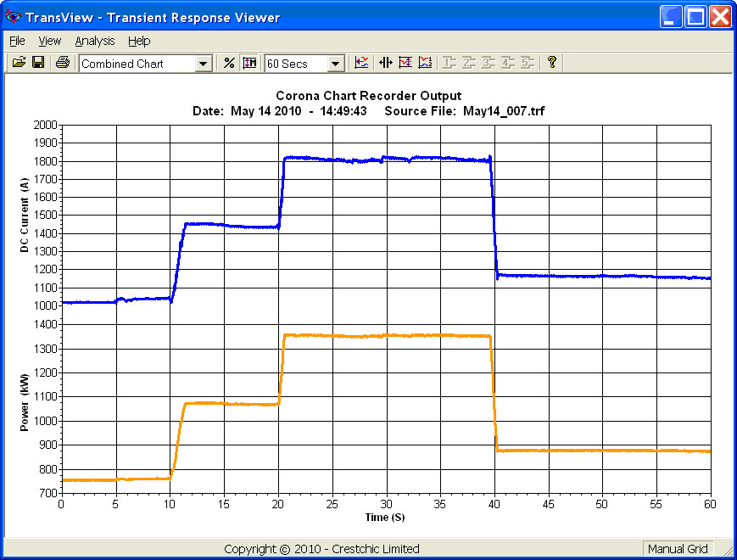The width and height of the screenshot is (737, 560).
Task: Select the vertical cursor markers icon
Action: pyautogui.click(x=385, y=63)
